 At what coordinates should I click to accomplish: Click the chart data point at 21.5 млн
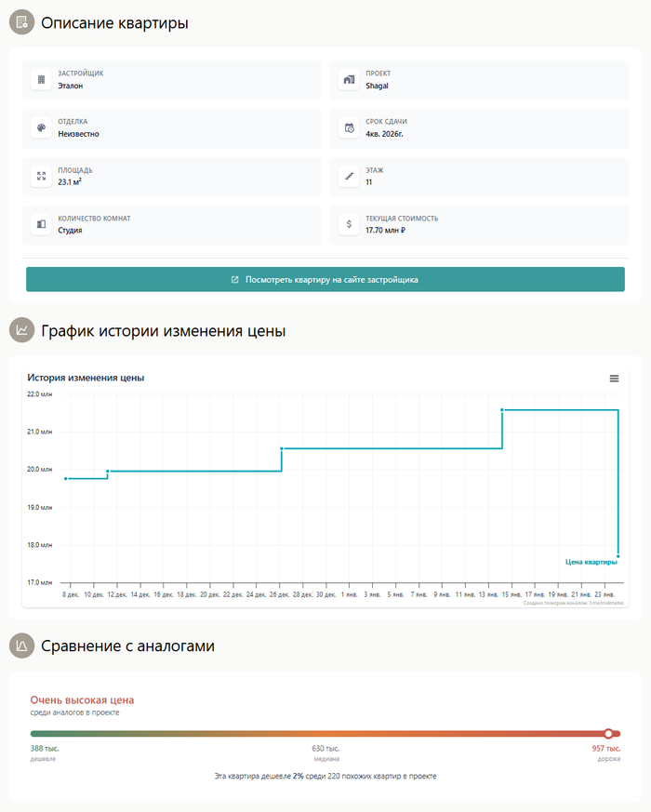tap(502, 409)
